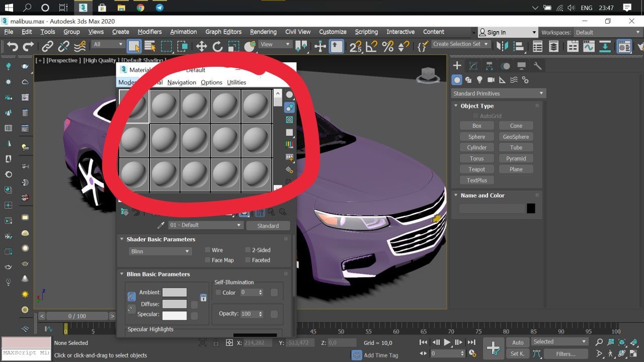Open the 01 - Default material name dropdown
The width and height of the screenshot is (644, 362).
[205, 225]
